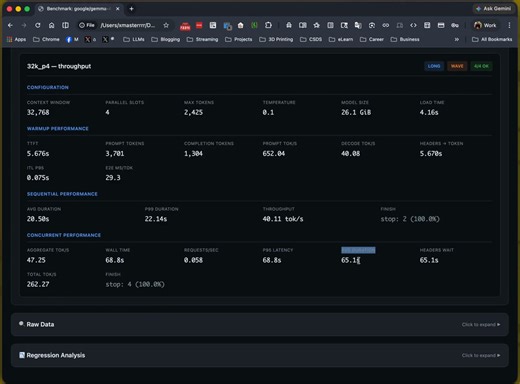Click the house-shaped extension icon
This screenshot has width=520, height=384.
click(240, 25)
